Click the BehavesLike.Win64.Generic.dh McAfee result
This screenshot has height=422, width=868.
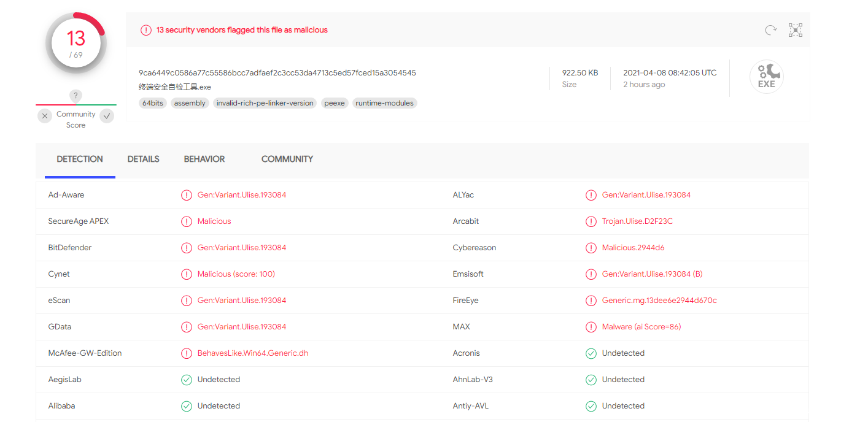coord(252,353)
